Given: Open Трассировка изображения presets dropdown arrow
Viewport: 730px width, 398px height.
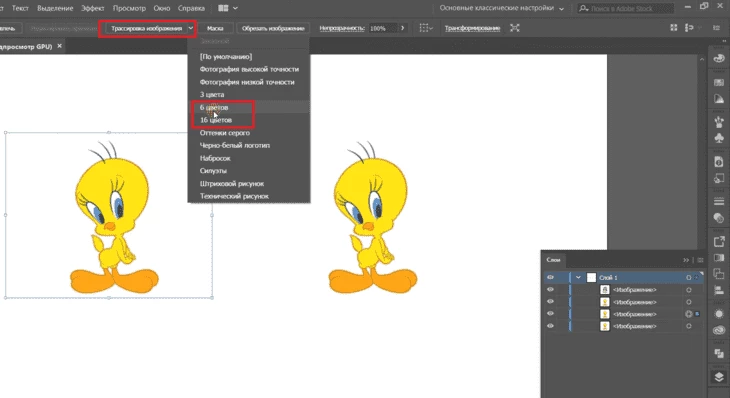Looking at the screenshot, I should tap(190, 28).
